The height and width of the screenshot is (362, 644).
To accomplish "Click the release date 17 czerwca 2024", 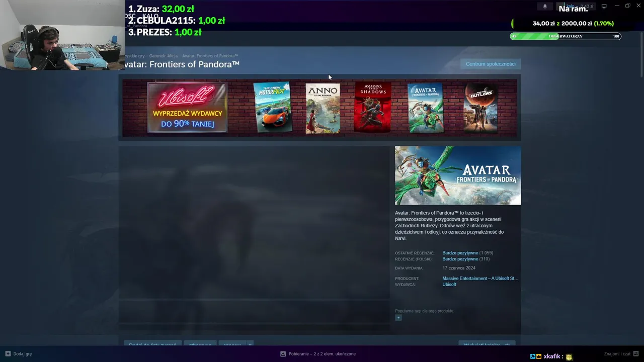I will tap(459, 268).
